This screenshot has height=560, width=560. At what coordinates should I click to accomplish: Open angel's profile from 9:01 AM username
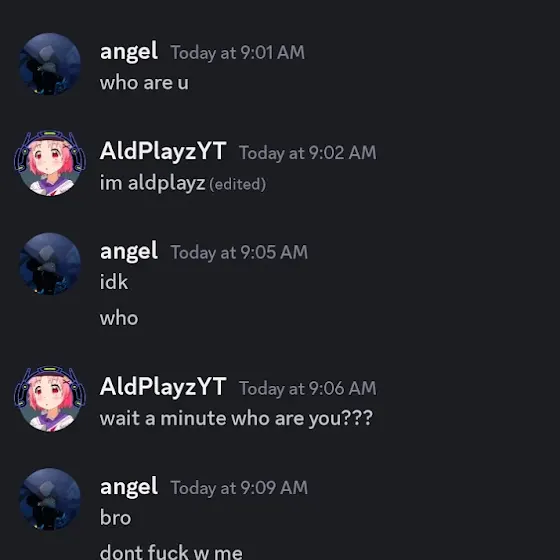click(129, 52)
